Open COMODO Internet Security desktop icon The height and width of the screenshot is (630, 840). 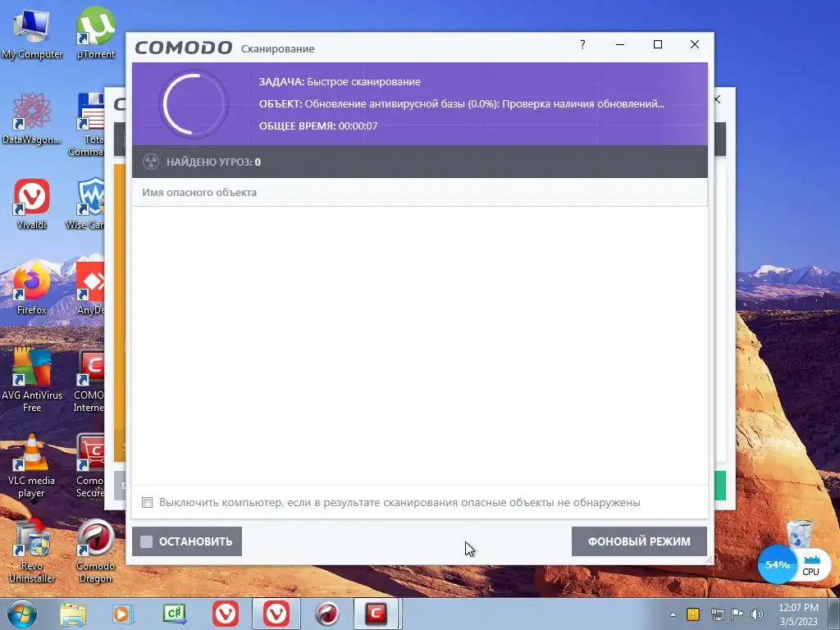click(x=89, y=381)
